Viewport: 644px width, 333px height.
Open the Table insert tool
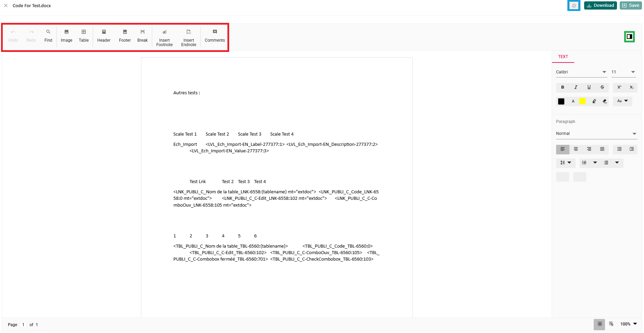pyautogui.click(x=83, y=36)
